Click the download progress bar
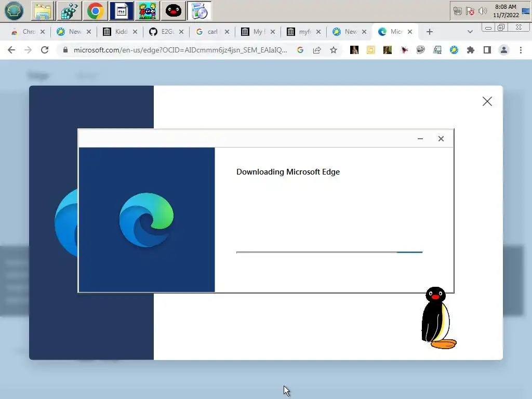 point(329,252)
